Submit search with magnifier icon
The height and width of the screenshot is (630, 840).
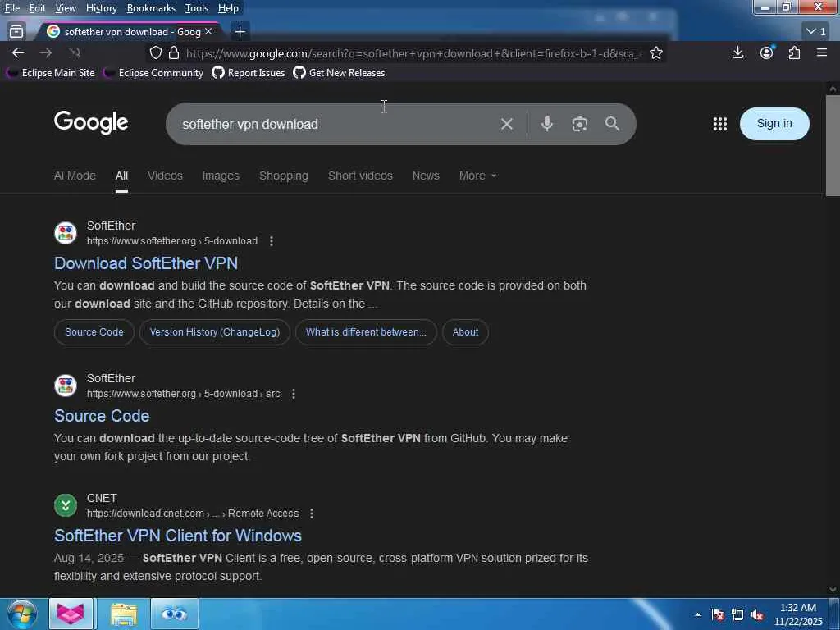pos(612,124)
